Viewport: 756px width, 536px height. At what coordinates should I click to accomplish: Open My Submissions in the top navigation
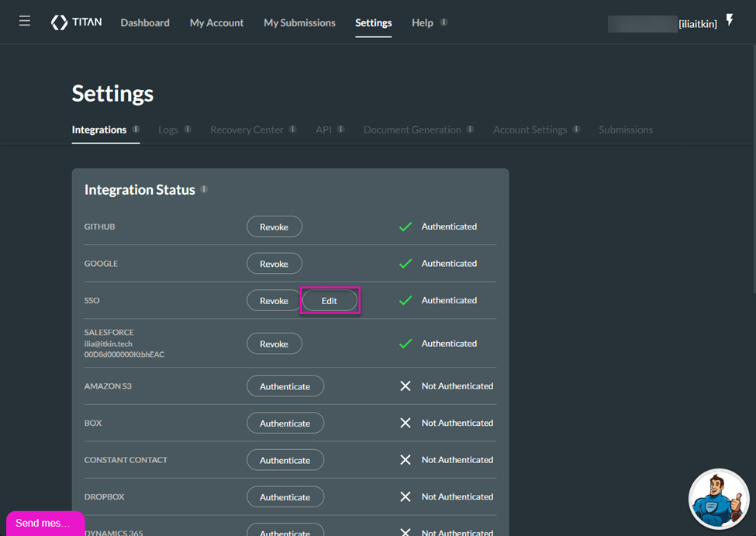tap(299, 22)
